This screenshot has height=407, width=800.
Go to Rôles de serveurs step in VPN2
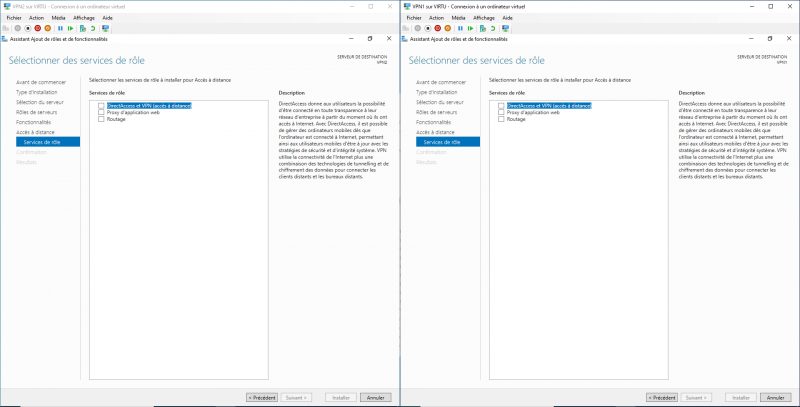click(36, 112)
